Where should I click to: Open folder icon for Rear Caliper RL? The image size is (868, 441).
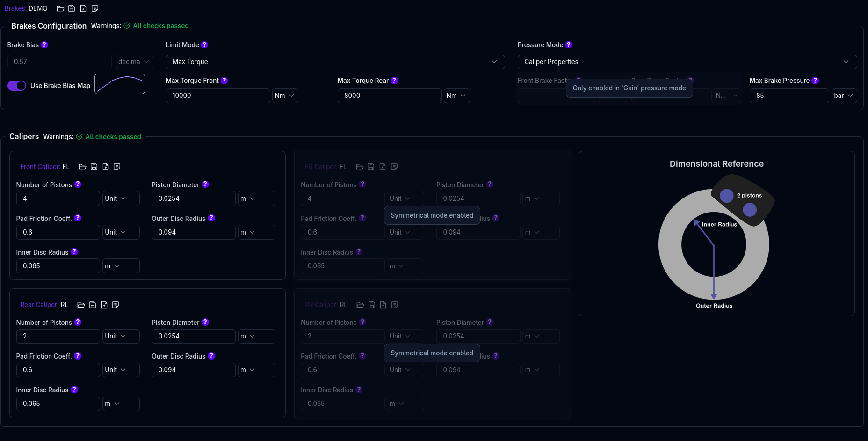click(x=81, y=305)
